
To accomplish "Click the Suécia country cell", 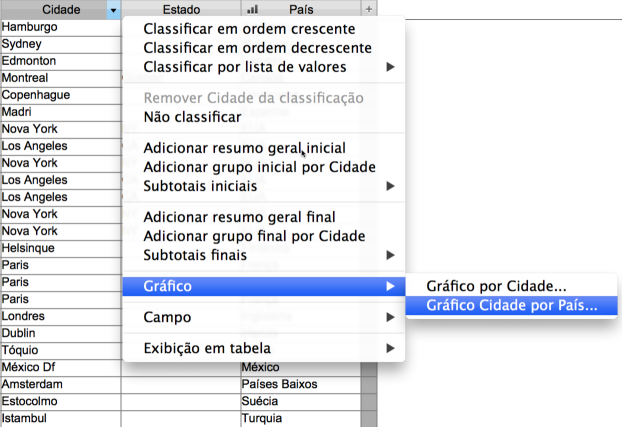I will click(x=301, y=402).
